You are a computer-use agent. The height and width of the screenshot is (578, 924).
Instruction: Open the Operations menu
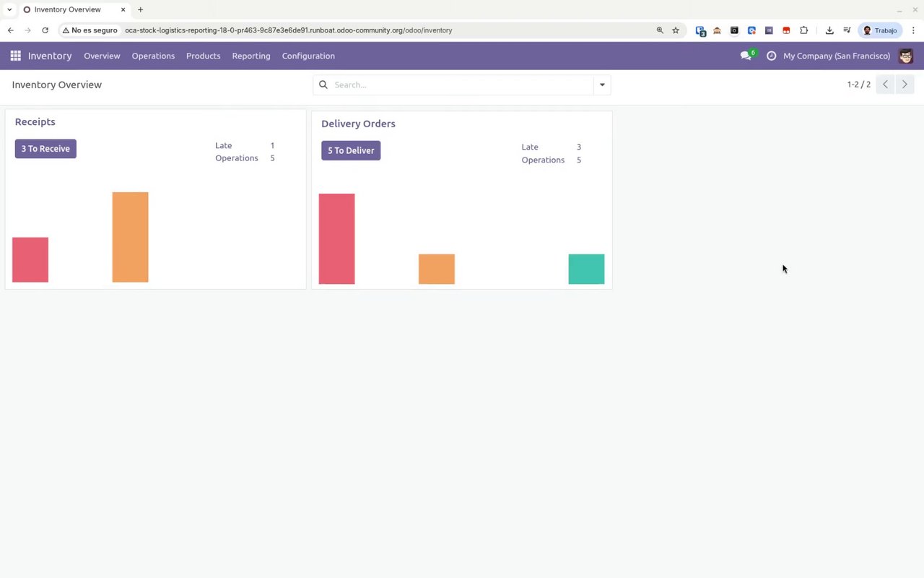(x=153, y=56)
